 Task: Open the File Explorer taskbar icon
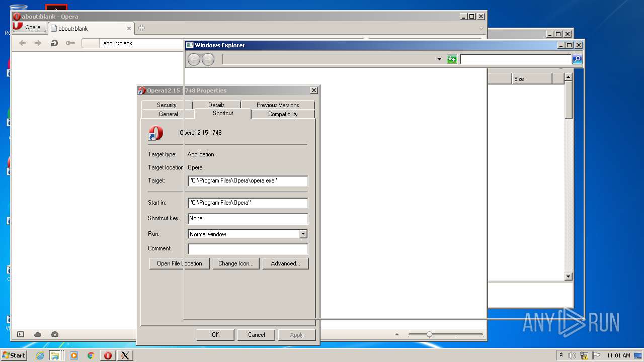click(55, 355)
